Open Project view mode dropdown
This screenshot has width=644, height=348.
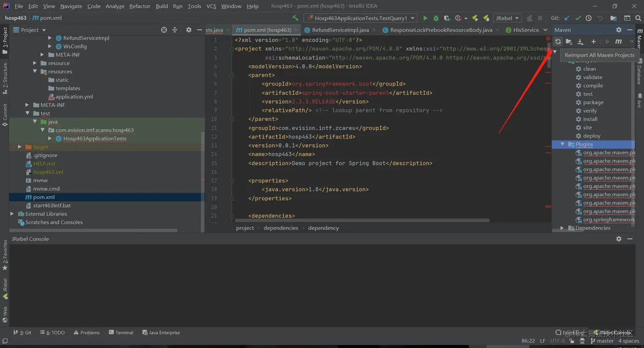click(x=44, y=30)
